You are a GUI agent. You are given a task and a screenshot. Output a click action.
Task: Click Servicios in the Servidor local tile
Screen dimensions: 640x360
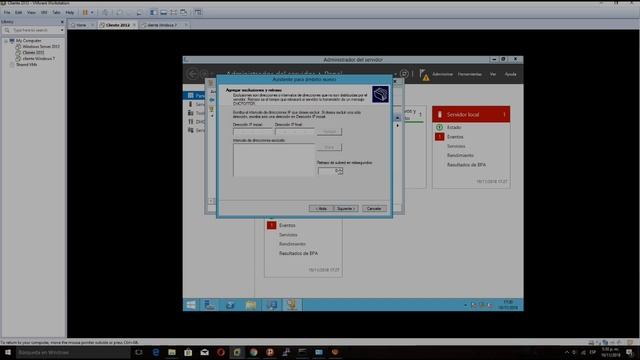click(456, 146)
